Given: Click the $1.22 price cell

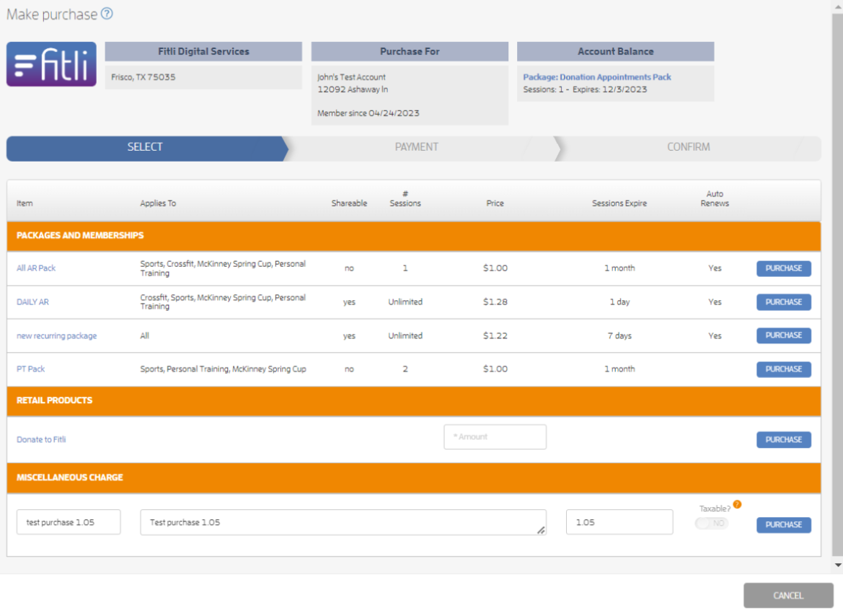Looking at the screenshot, I should [x=495, y=335].
